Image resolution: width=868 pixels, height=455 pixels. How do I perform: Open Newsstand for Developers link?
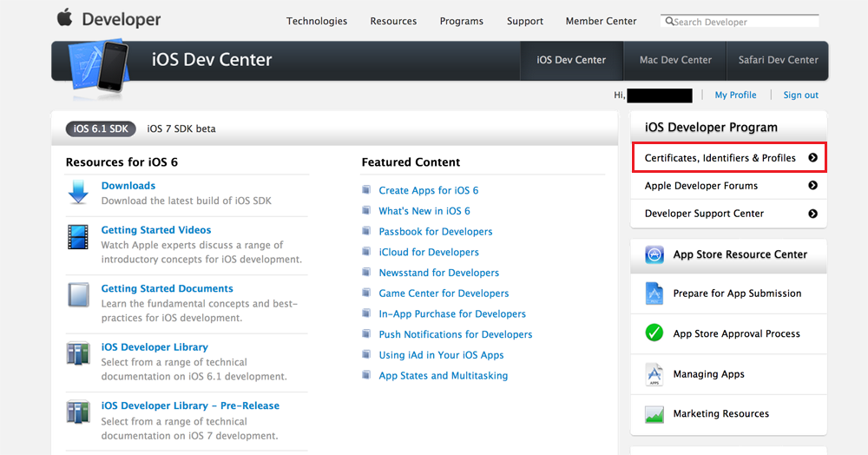[x=439, y=273]
